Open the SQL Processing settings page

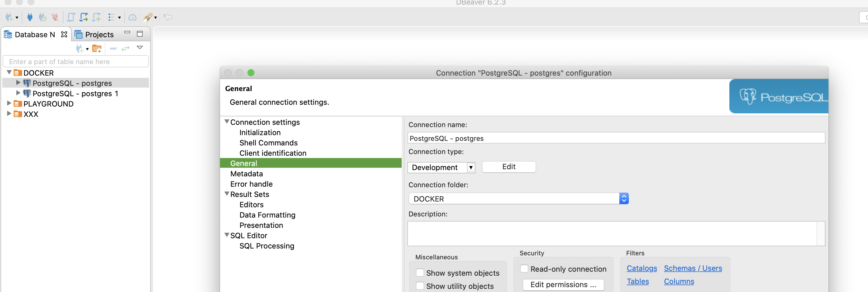[x=266, y=246]
